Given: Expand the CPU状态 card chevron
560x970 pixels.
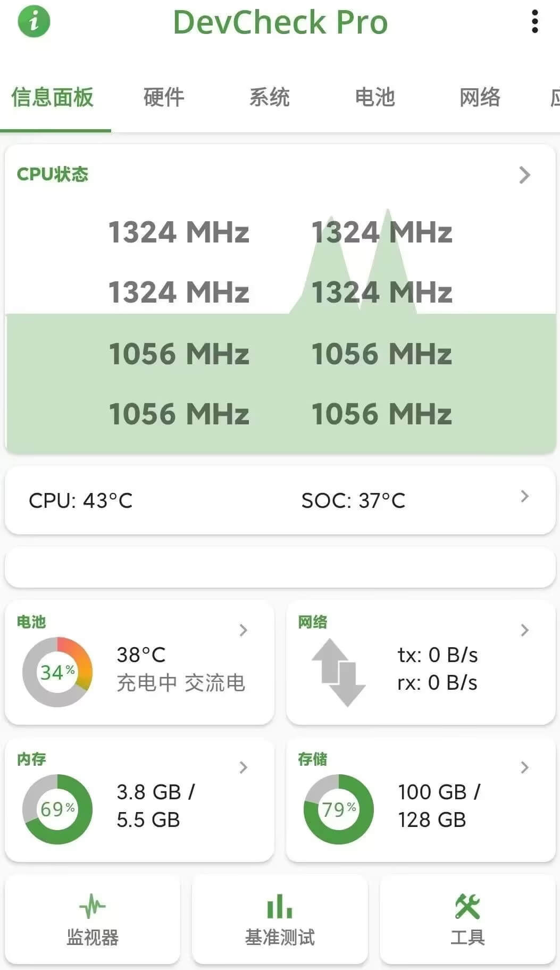Looking at the screenshot, I should point(524,175).
